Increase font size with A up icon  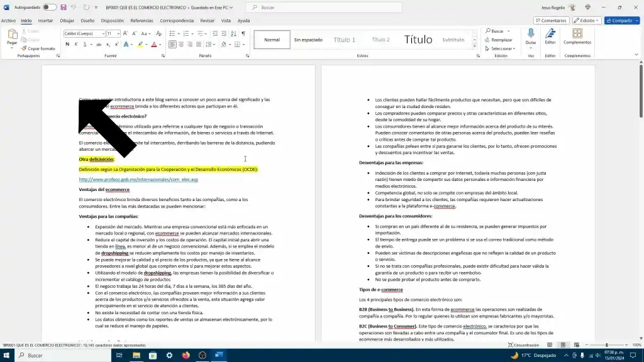pyautogui.click(x=126, y=34)
